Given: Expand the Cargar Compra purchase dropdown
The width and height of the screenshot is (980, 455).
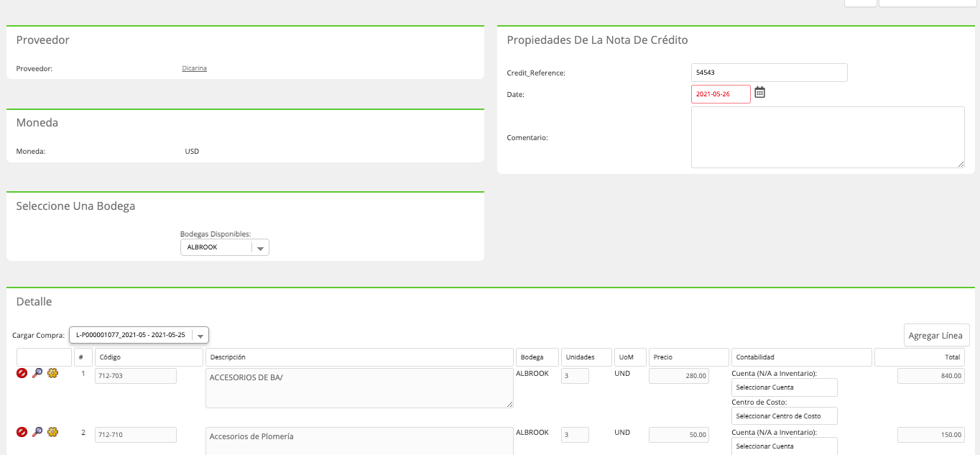Looking at the screenshot, I should [139, 335].
